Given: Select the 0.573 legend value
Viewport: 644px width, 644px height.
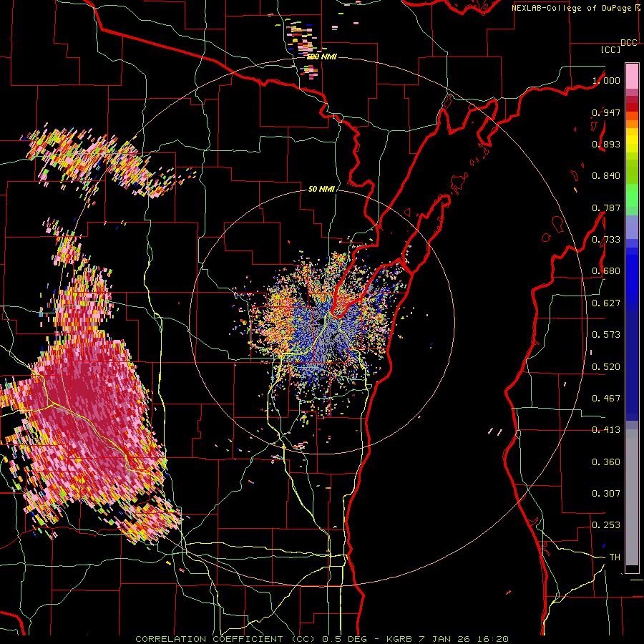Looking at the screenshot, I should 606,335.
